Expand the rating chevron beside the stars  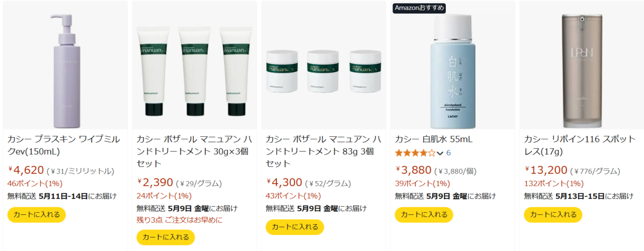(440, 153)
